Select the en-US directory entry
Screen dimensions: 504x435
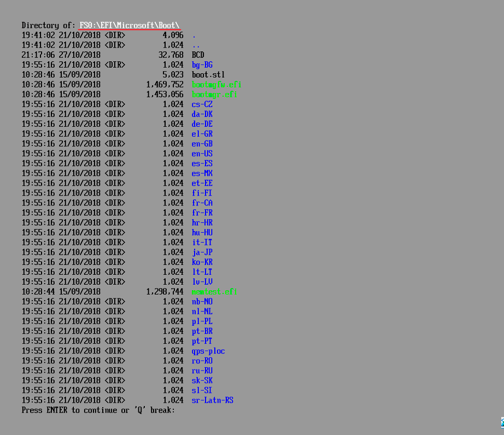[x=202, y=154]
